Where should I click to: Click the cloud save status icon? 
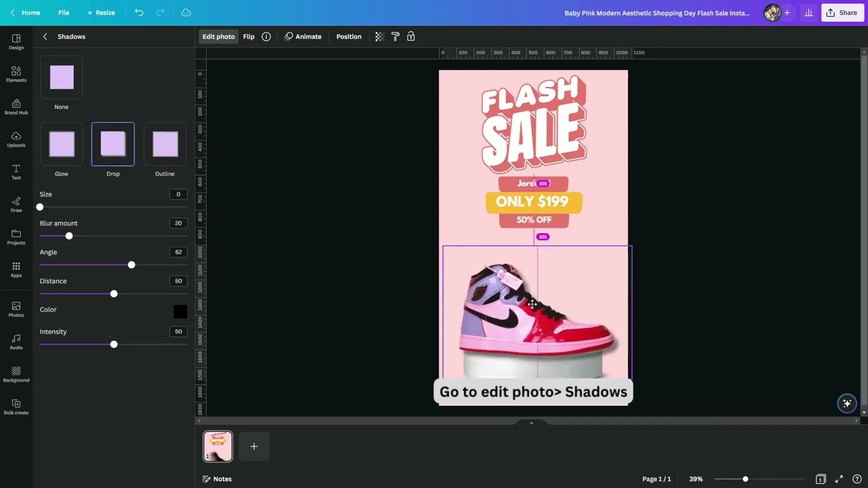tap(186, 12)
